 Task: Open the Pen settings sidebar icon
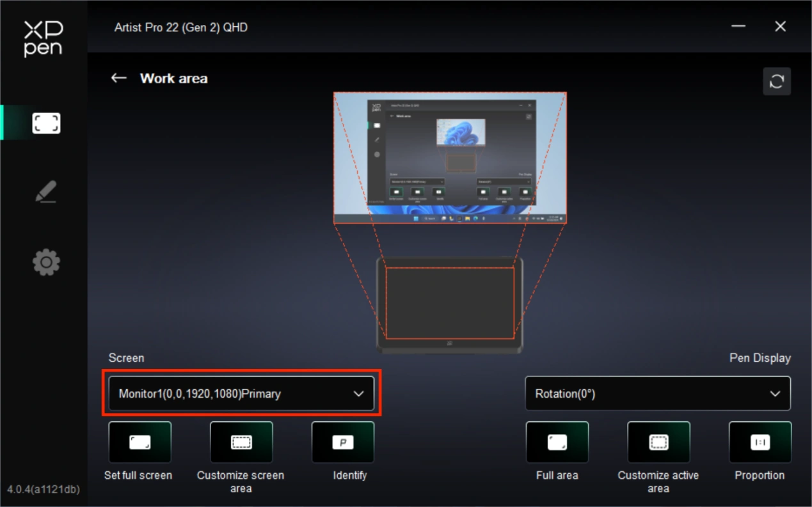point(46,192)
